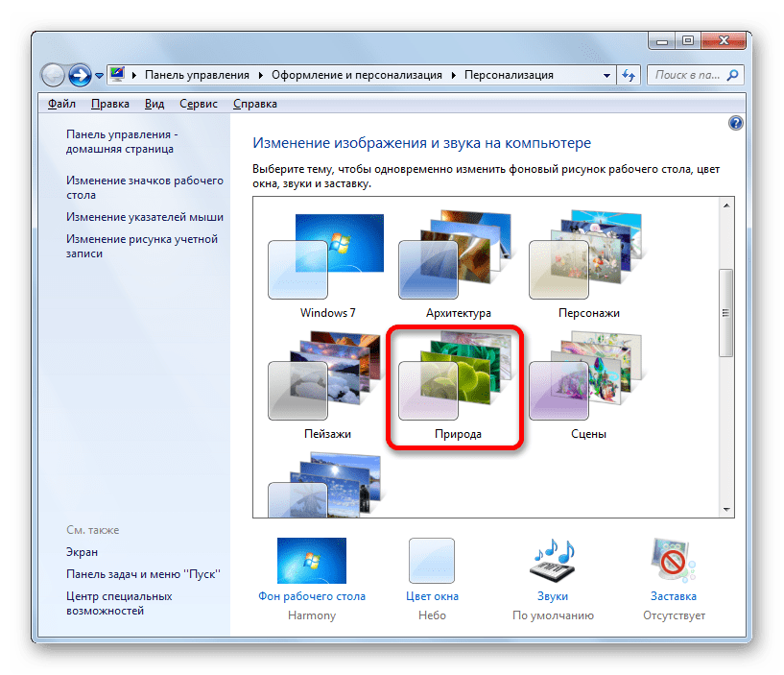Click the Control Panel icon in address bar
784x675 pixels.
[x=117, y=75]
